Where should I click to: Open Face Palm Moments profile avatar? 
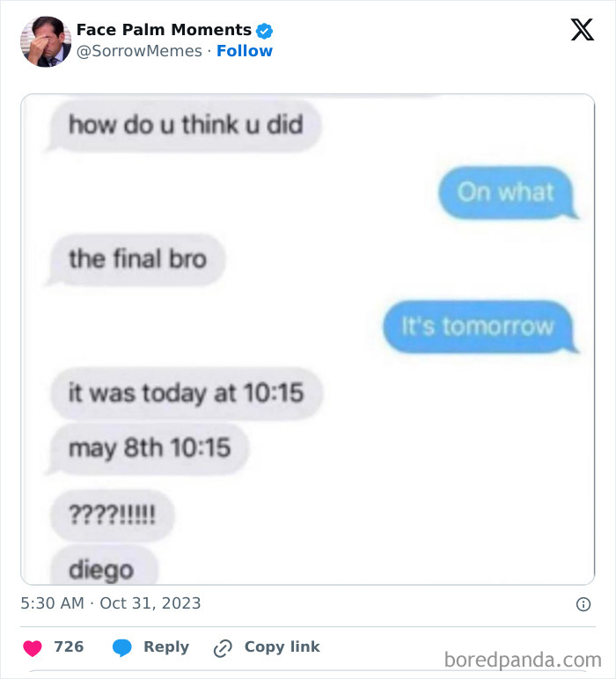(46, 41)
